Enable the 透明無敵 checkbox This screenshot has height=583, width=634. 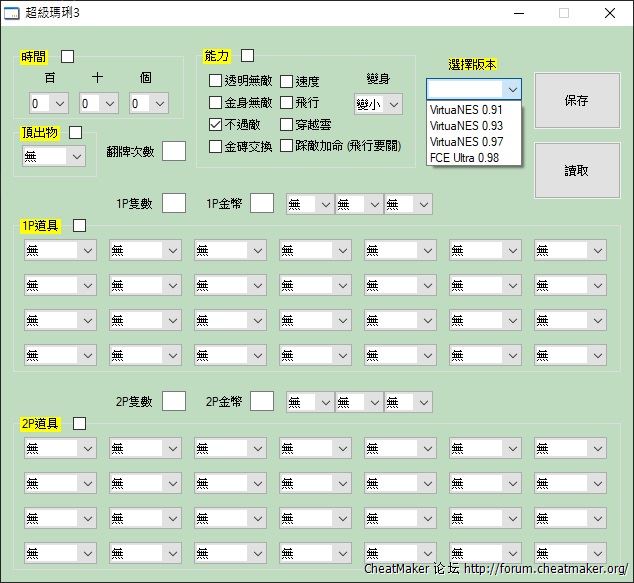(x=216, y=81)
